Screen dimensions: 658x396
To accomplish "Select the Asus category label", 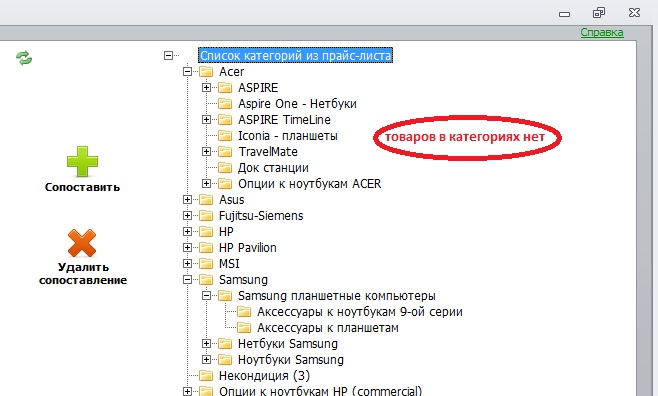I will pos(231,200).
